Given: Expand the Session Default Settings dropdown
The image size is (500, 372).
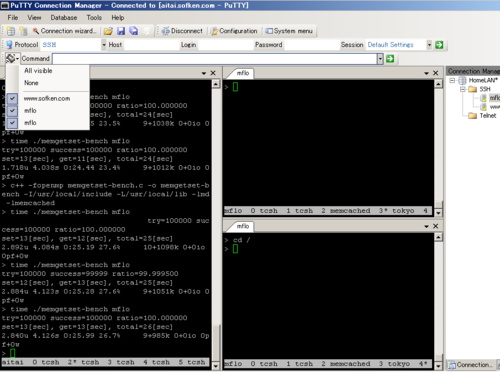Looking at the screenshot, I should (x=429, y=45).
